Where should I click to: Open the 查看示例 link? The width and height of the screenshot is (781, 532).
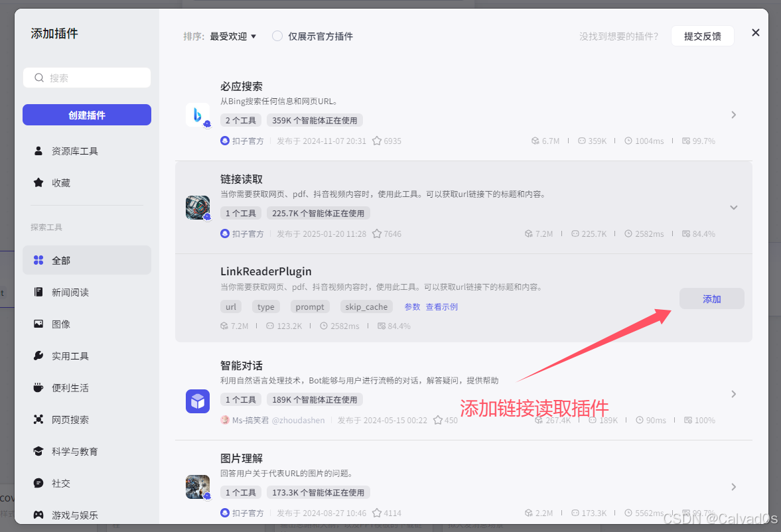442,307
